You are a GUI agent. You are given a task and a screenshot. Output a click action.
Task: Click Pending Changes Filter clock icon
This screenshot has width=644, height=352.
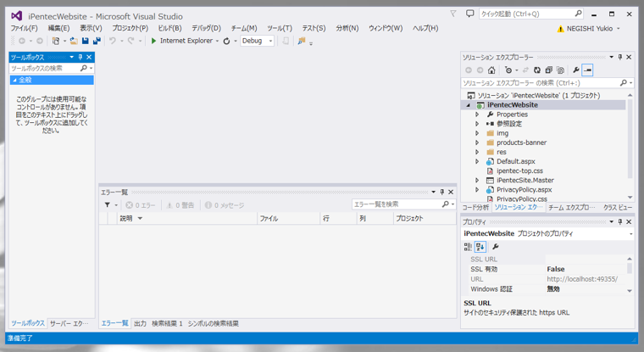coord(508,70)
